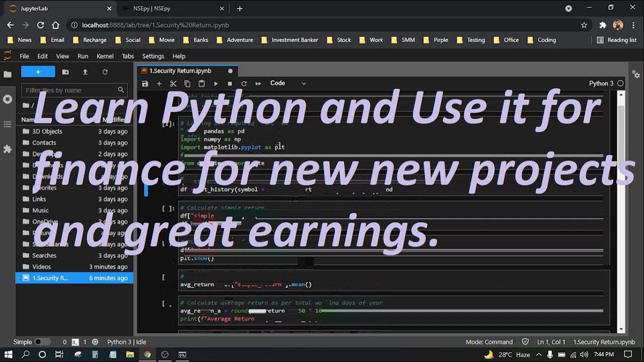Open the View menu
Image resolution: width=644 pixels, height=362 pixels.
(x=62, y=56)
